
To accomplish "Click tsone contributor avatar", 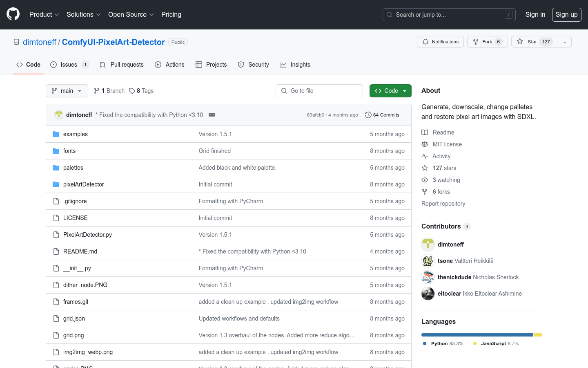I will click(428, 261).
